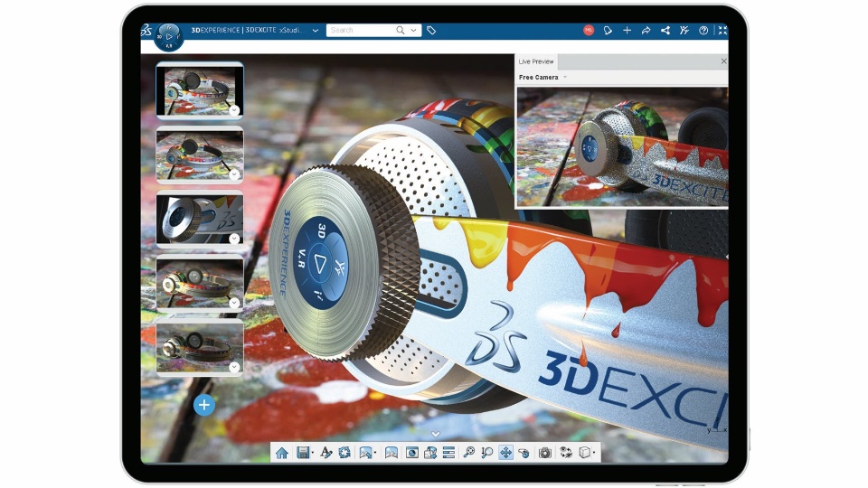Click the curved share arrow icon
Screen dimensions: 868x488
[x=646, y=31]
